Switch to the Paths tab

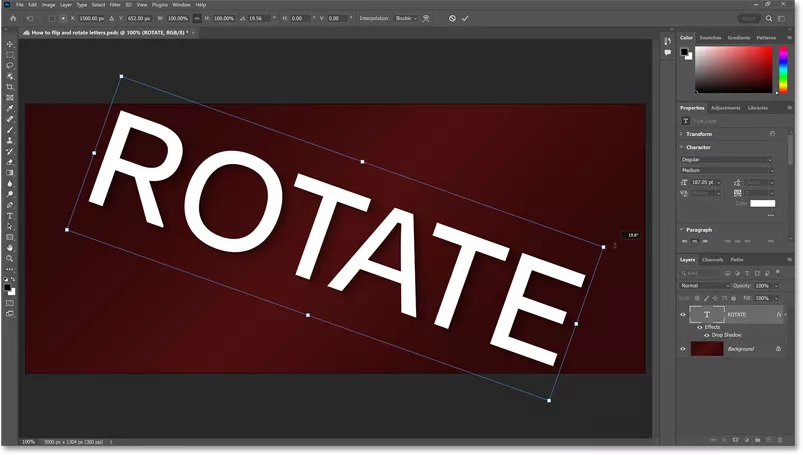[x=736, y=260]
